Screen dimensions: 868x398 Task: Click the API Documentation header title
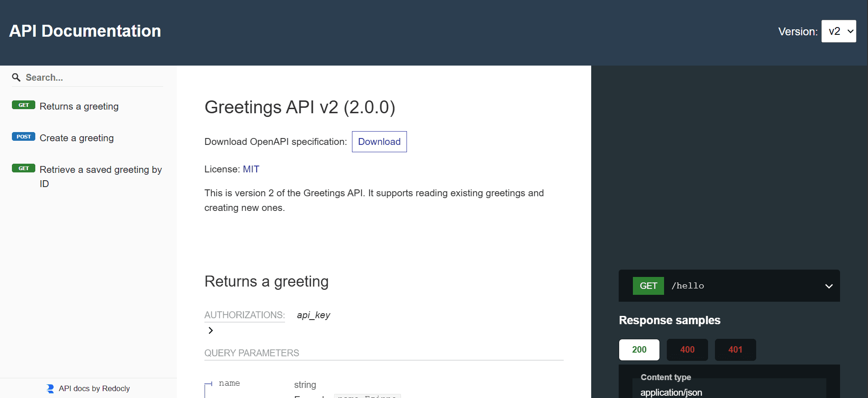(85, 31)
